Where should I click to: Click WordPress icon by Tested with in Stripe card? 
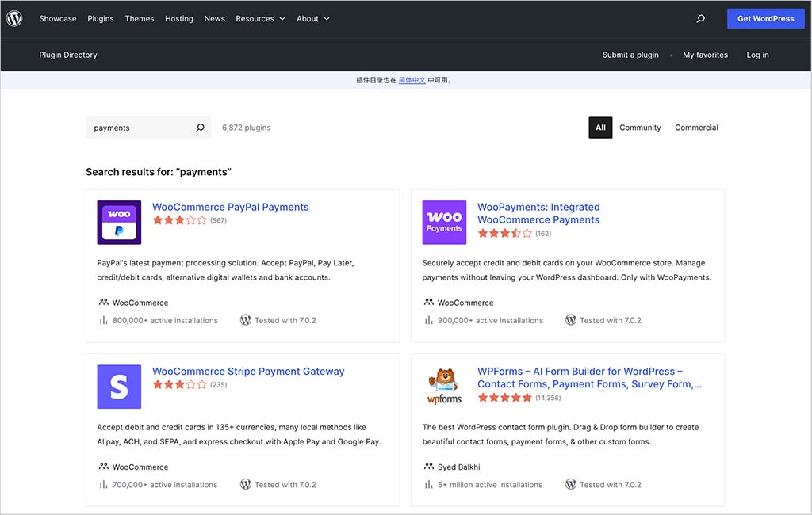(x=246, y=484)
